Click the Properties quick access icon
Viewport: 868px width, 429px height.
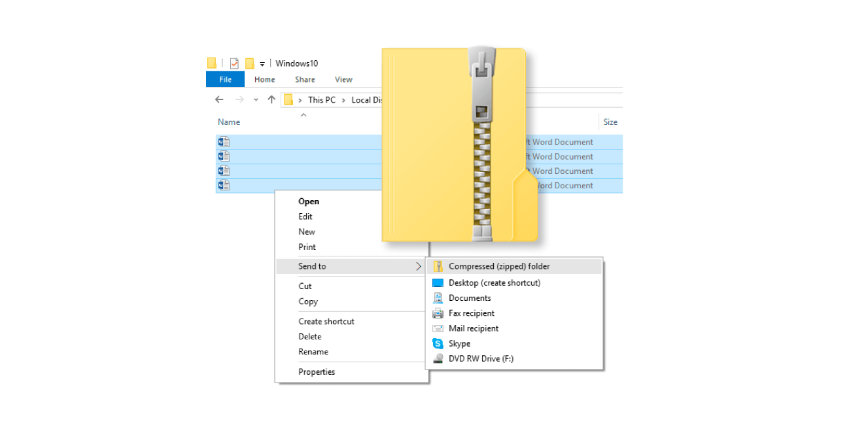tap(234, 63)
